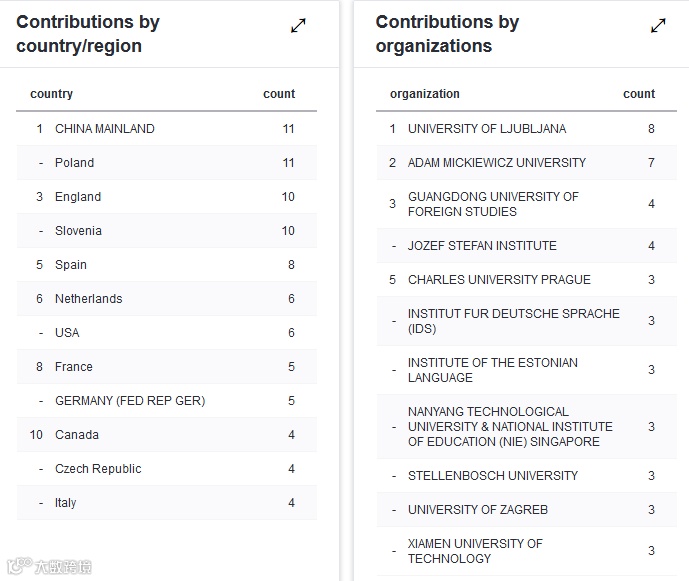Viewport: 689px width, 581px height.
Task: Click the Netherlands row
Action: click(89, 299)
